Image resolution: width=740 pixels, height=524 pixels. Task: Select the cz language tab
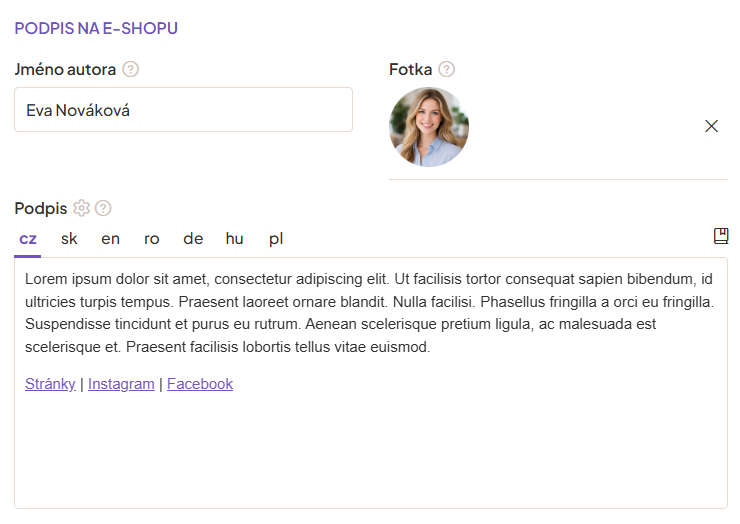click(x=28, y=238)
